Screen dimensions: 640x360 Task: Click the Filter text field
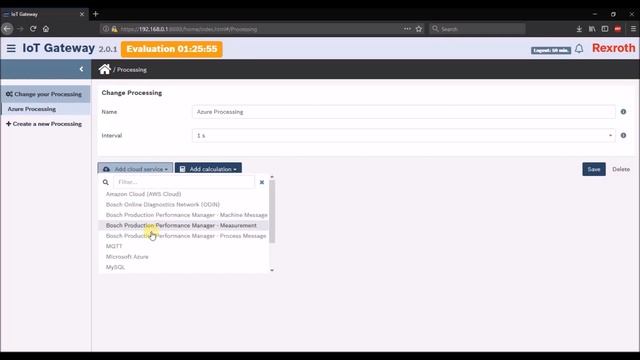(x=184, y=182)
